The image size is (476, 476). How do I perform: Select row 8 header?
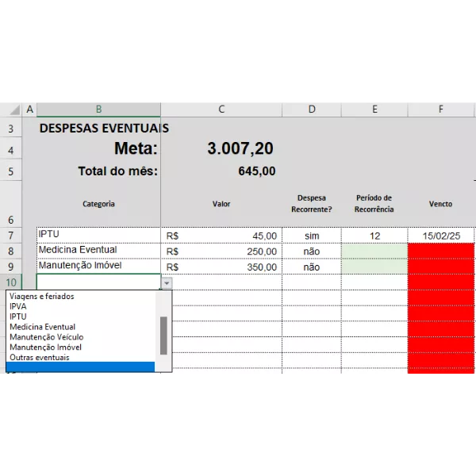coord(11,251)
